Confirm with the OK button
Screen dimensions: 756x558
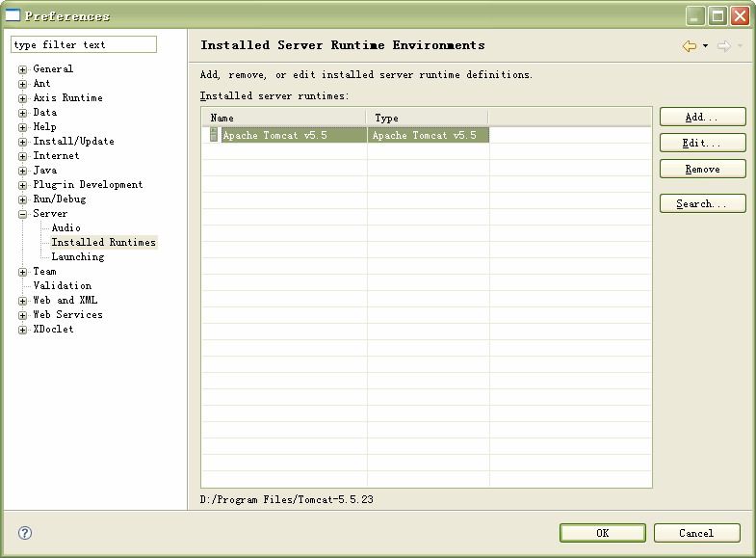coord(603,533)
